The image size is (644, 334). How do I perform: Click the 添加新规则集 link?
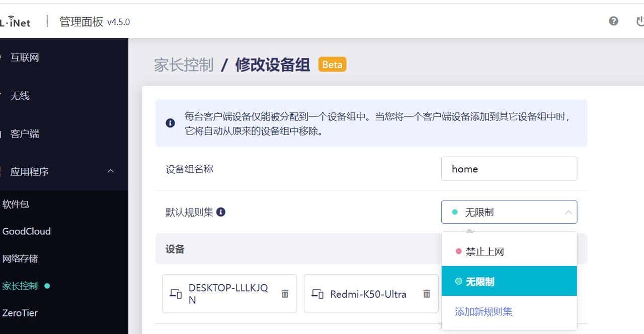click(482, 311)
